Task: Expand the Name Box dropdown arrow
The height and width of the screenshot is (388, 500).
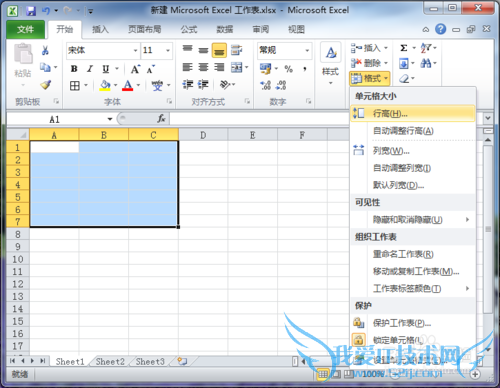Action: [110, 119]
